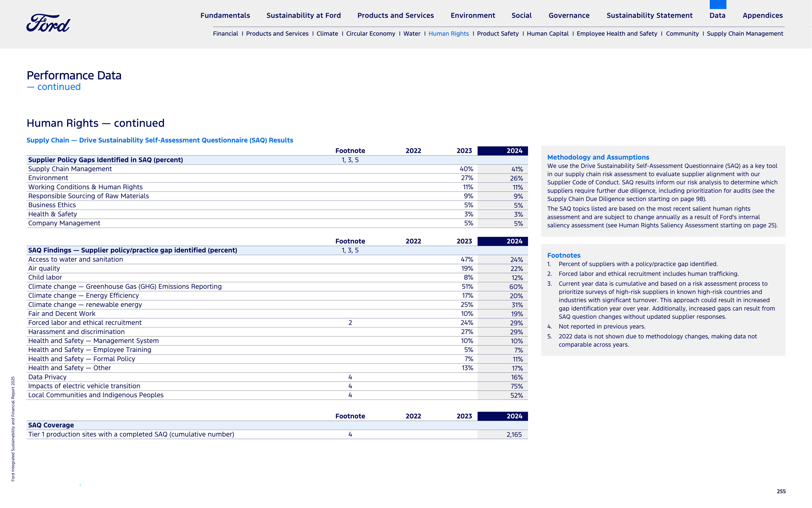Open Employee Health and Safety link
The width and height of the screenshot is (812, 508).
[x=617, y=34]
